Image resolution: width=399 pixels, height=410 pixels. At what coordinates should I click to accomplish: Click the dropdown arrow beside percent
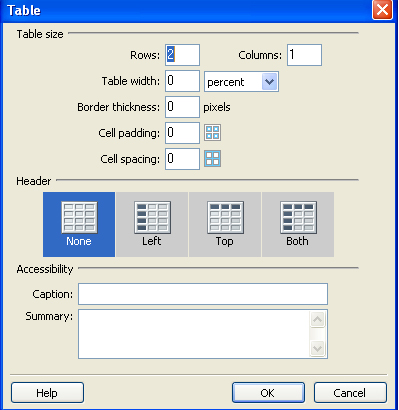269,82
